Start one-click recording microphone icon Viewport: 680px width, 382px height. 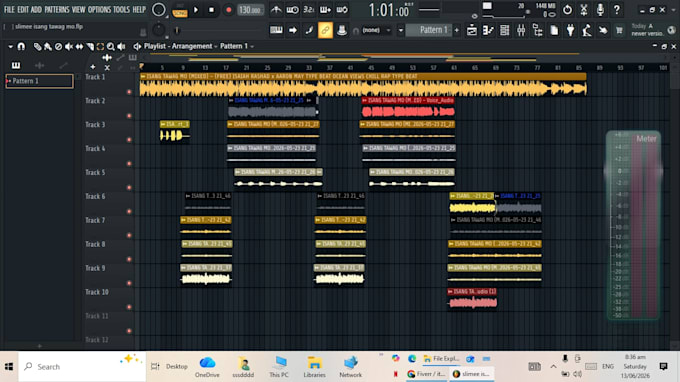click(600, 10)
